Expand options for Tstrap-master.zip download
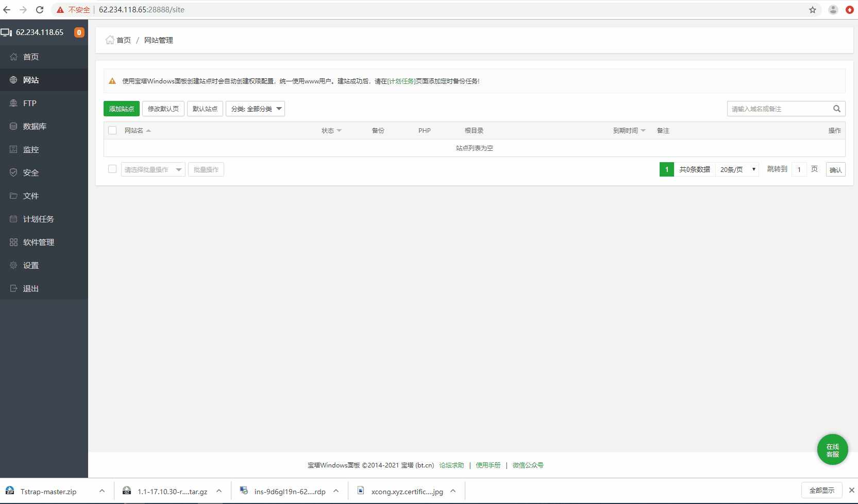This screenshot has height=504, width=858. (102, 491)
